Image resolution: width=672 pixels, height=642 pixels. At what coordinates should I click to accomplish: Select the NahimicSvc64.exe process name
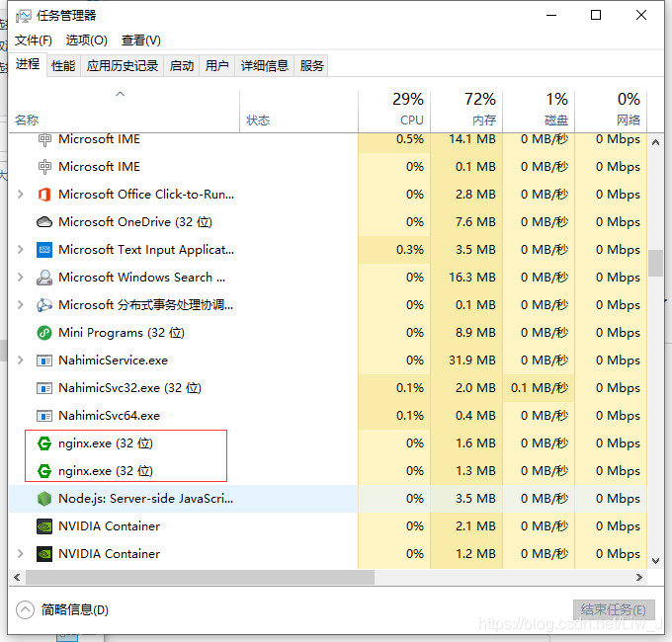pos(110,416)
